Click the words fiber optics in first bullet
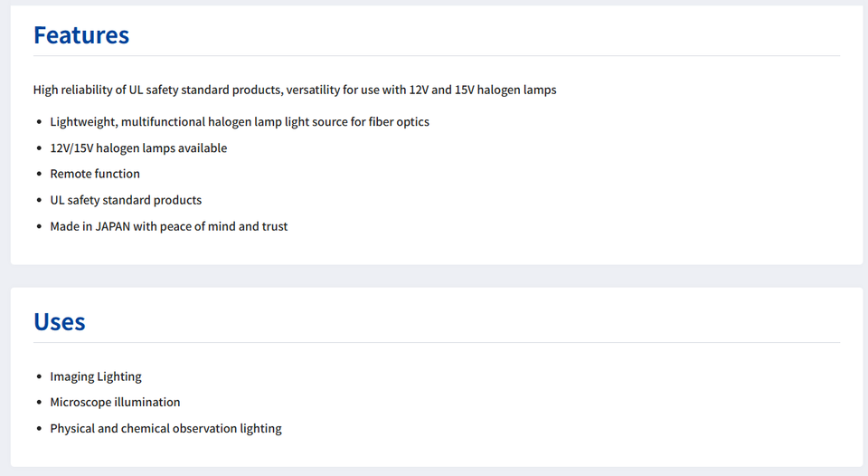The width and height of the screenshot is (868, 476). pyautogui.click(x=399, y=122)
